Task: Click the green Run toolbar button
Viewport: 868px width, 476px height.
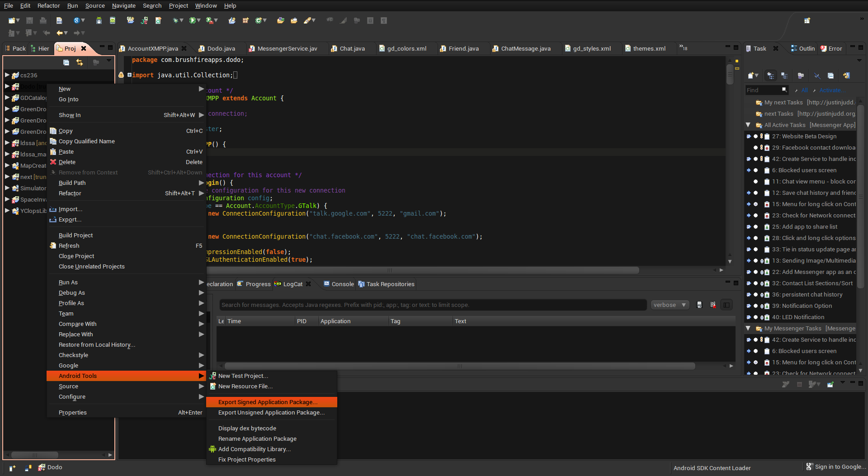Action: click(193, 20)
